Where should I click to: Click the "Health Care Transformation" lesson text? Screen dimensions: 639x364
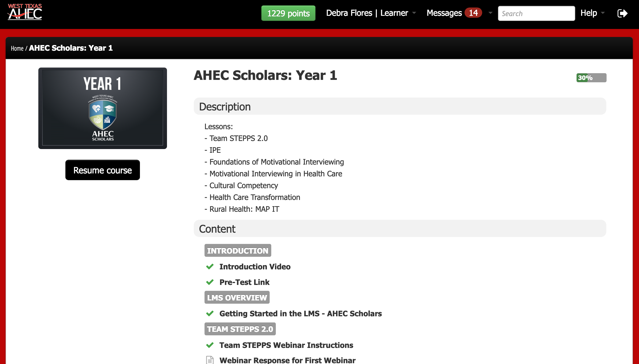click(x=255, y=197)
